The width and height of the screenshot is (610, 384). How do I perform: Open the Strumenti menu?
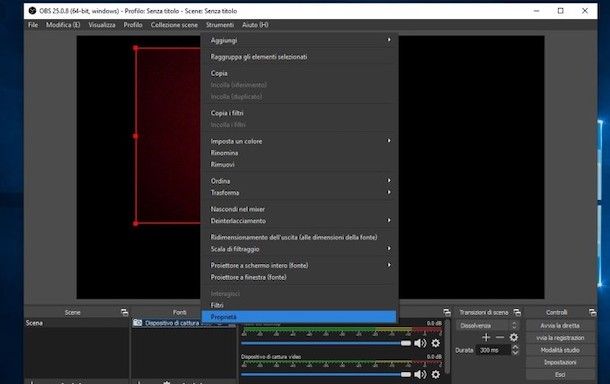click(x=220, y=25)
